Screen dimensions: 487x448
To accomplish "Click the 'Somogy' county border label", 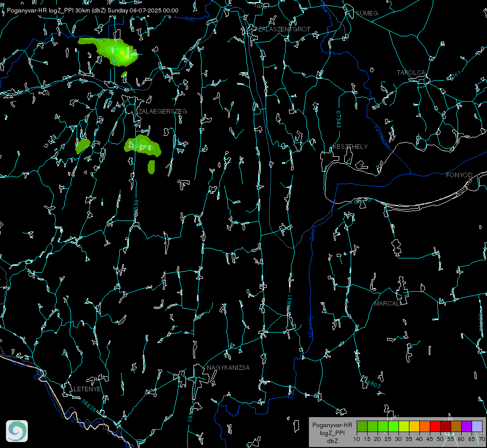I will coord(310,327).
